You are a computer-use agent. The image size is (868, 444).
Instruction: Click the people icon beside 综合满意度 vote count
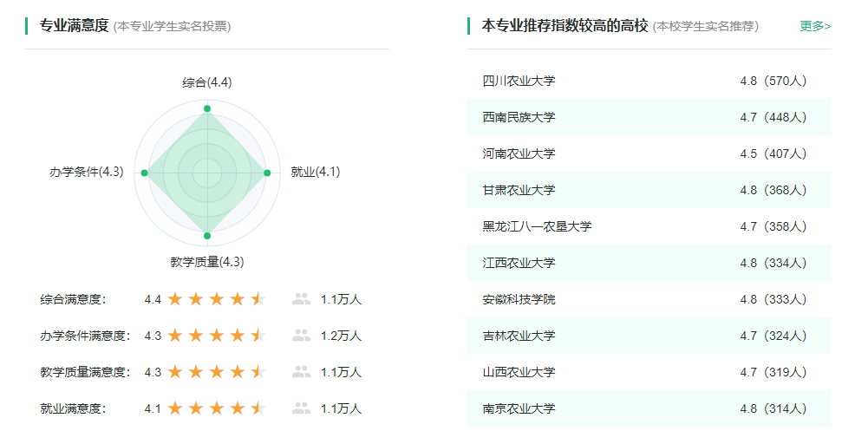(x=301, y=299)
